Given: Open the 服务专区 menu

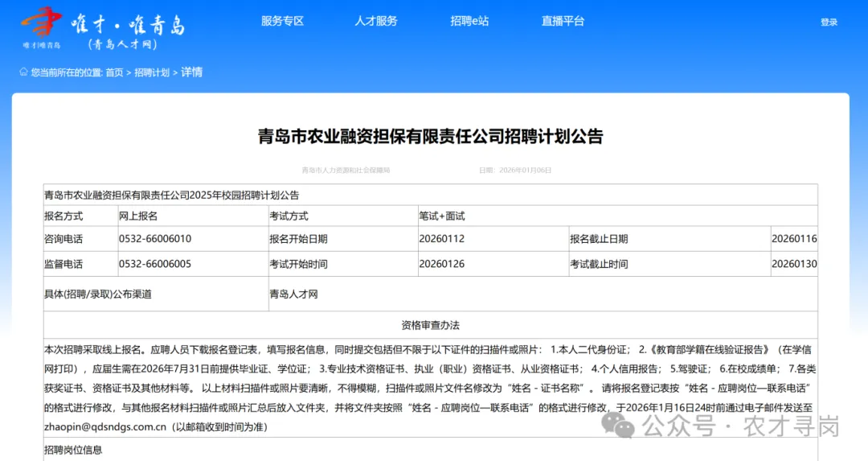Looking at the screenshot, I should [x=282, y=21].
